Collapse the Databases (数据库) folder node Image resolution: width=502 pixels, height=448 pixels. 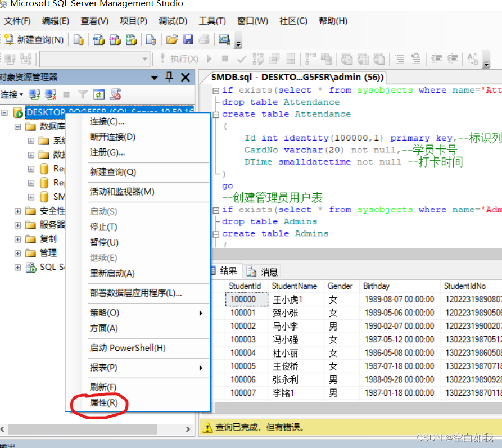click(x=17, y=127)
